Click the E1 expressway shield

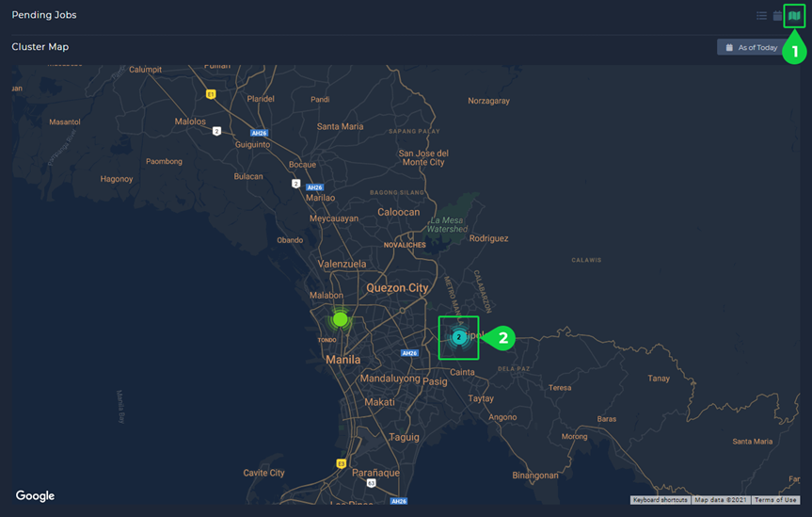(x=210, y=94)
